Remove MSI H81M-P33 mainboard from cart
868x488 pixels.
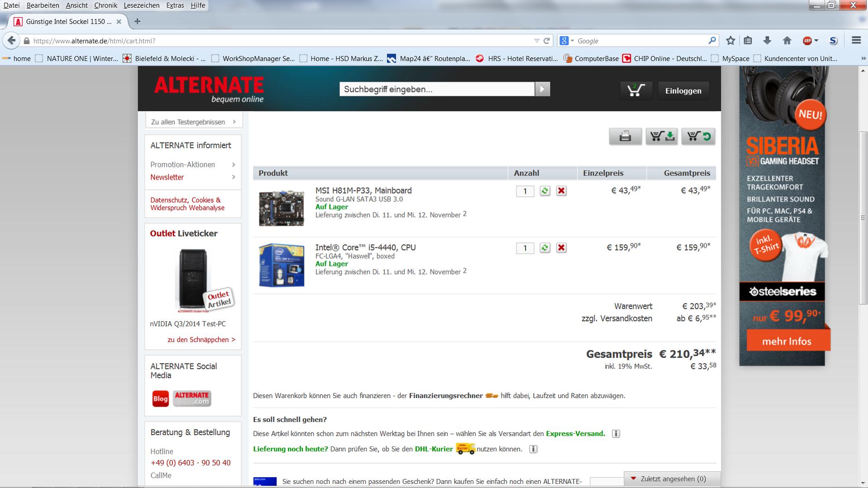pyautogui.click(x=561, y=191)
